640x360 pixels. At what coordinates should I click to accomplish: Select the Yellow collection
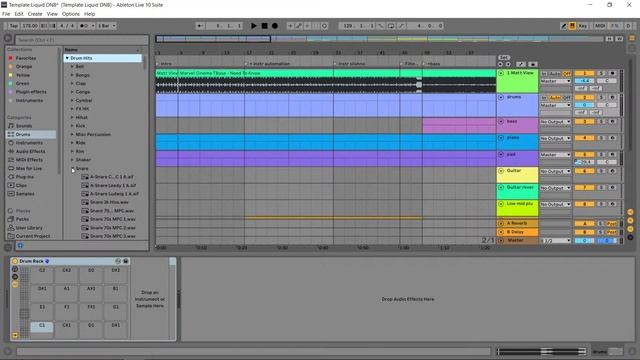(22, 75)
